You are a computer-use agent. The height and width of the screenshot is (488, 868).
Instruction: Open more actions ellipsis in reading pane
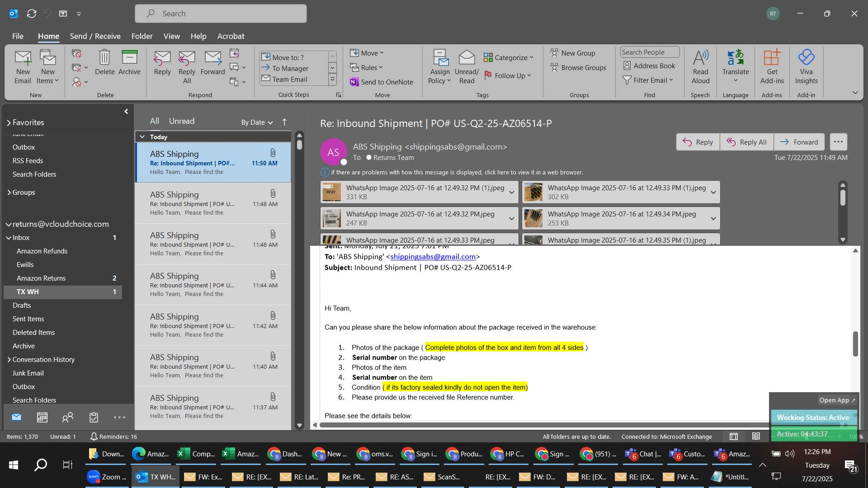838,142
